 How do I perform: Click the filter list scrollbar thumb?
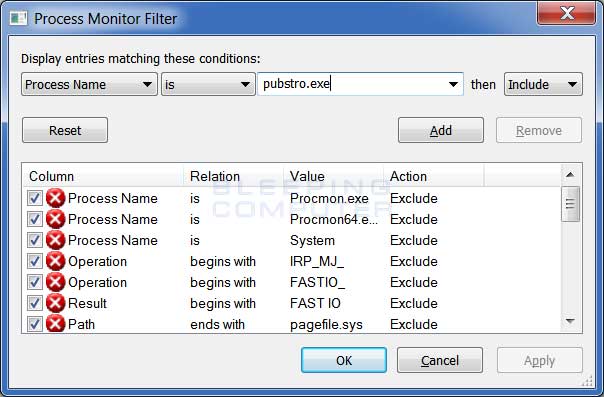pyautogui.click(x=570, y=204)
